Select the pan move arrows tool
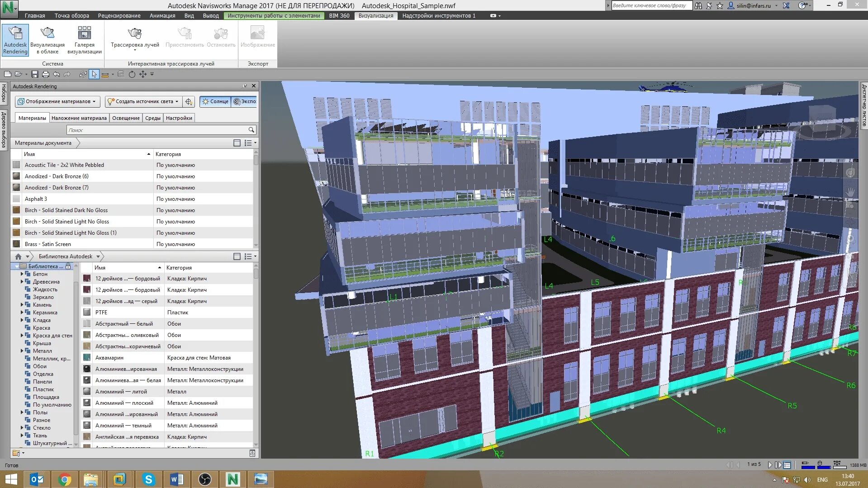 click(143, 74)
